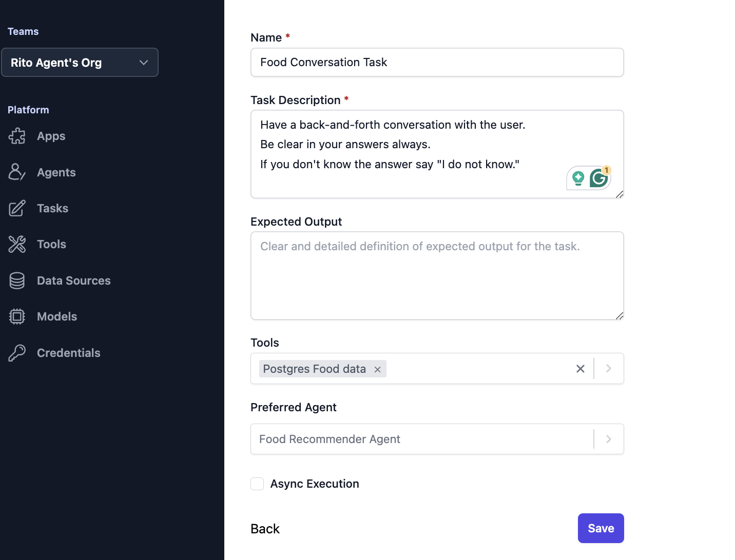Open Credentials in sidebar
735x560 pixels.
69,353
